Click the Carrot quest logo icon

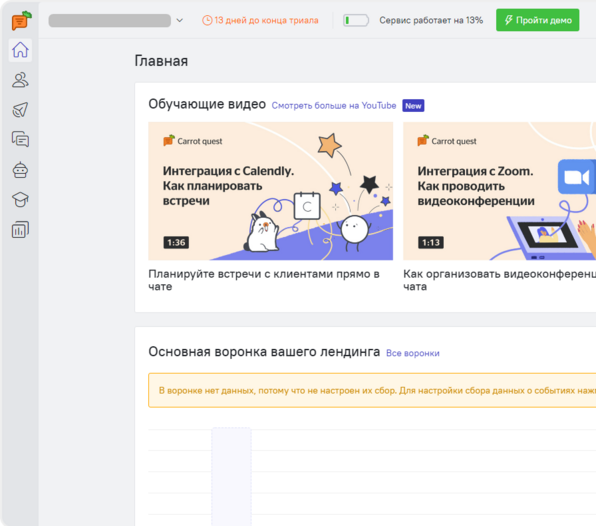tap(21, 21)
